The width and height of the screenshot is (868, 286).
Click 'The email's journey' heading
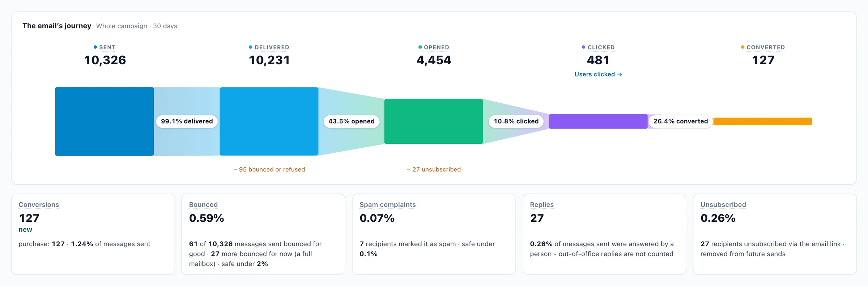point(57,26)
